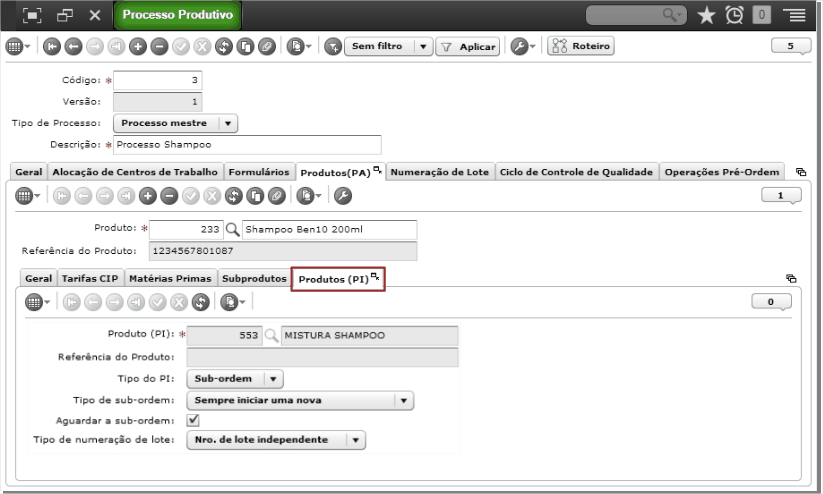This screenshot has width=823, height=494.
Task: Add new product in Produtos(PA) toolbar
Action: pos(147,196)
